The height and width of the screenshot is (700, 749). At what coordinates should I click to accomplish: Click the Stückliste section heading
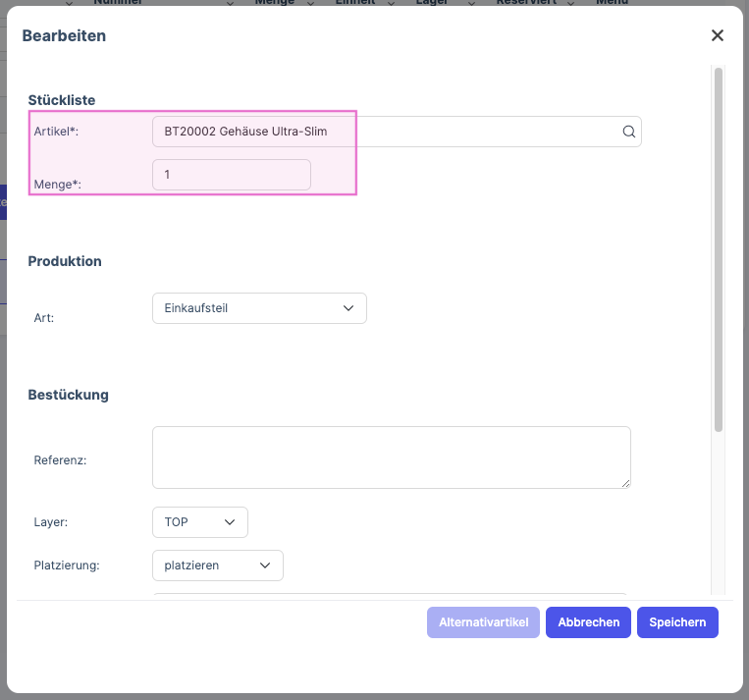point(62,99)
